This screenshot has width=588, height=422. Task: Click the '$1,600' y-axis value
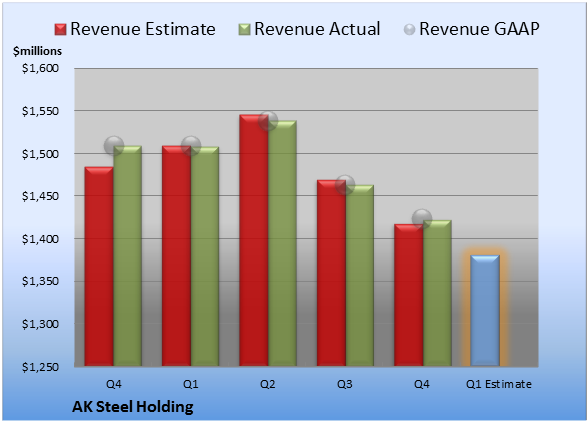click(40, 68)
